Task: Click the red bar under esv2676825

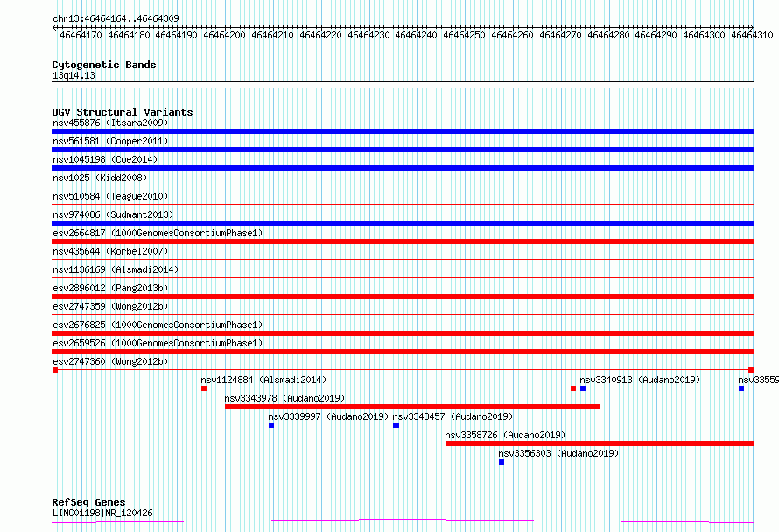Action: [403, 333]
